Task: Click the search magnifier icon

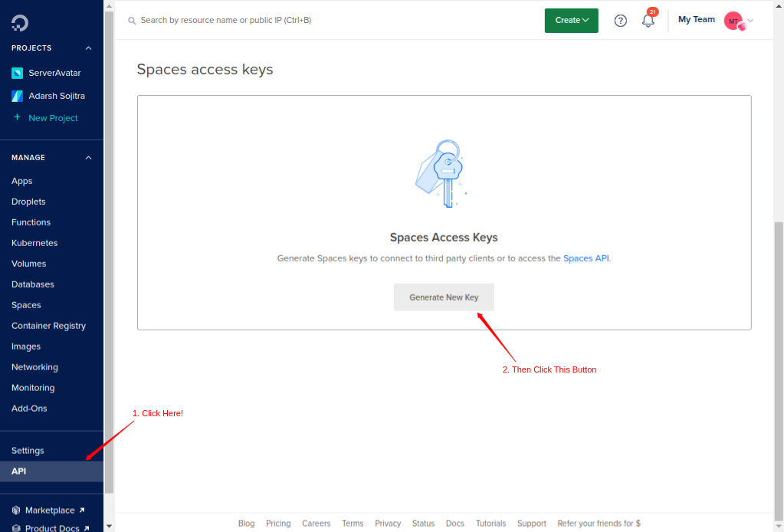Action: pos(132,21)
